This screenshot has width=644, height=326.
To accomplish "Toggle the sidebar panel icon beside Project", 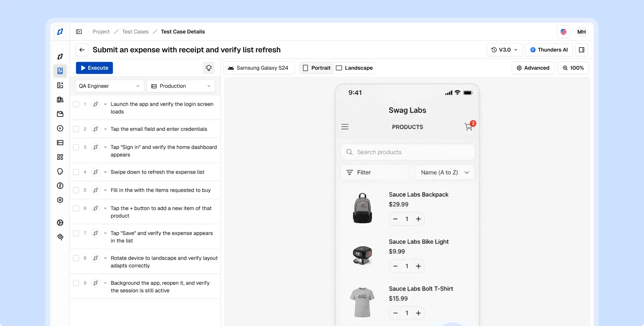I will [x=79, y=32].
